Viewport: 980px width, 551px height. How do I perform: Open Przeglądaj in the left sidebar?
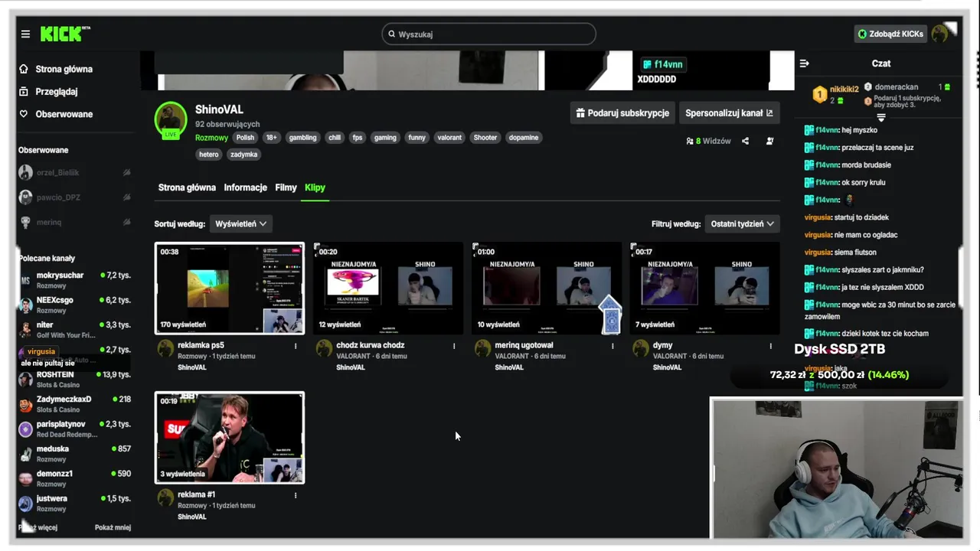56,91
